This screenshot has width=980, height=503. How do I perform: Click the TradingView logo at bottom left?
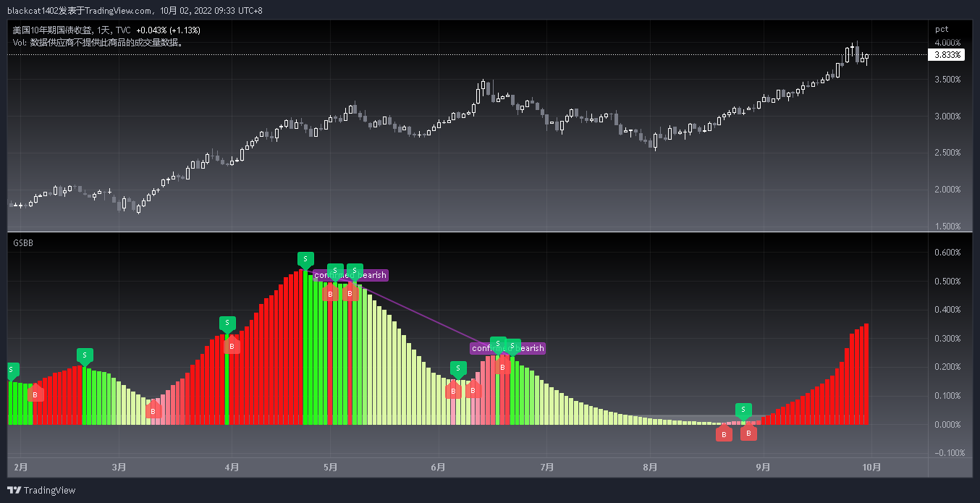click(41, 490)
